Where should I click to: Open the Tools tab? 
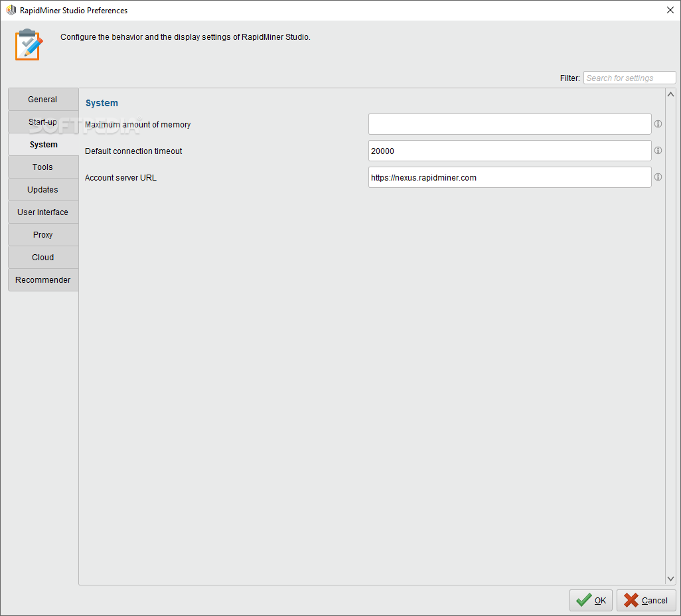[43, 167]
